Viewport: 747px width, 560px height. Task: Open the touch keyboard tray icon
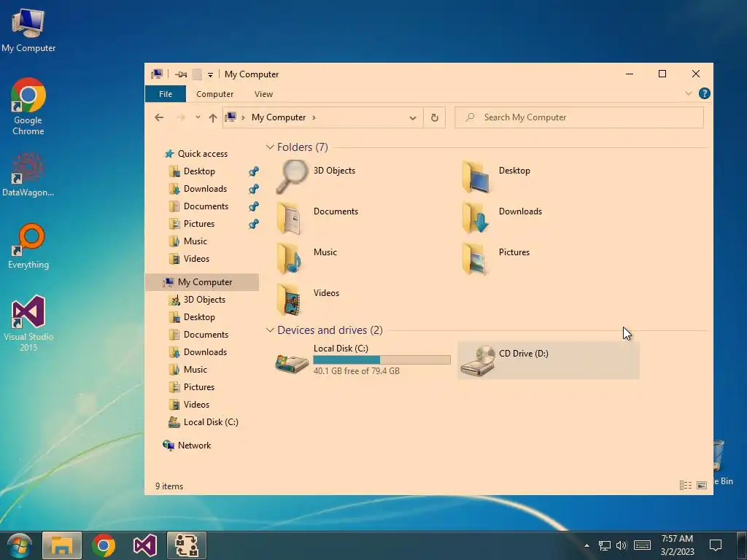(642, 545)
